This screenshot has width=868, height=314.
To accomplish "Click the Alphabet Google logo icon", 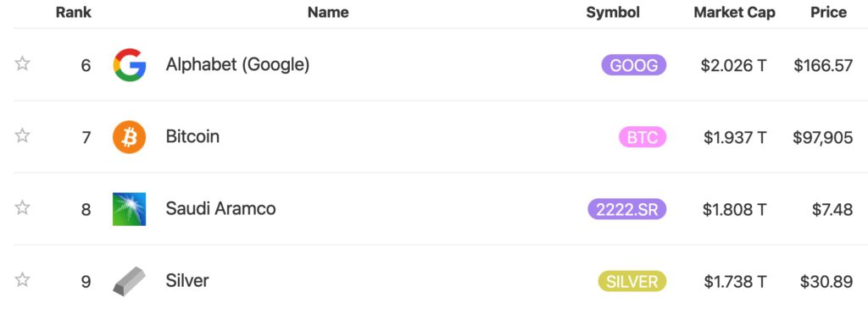I will pyautogui.click(x=130, y=65).
